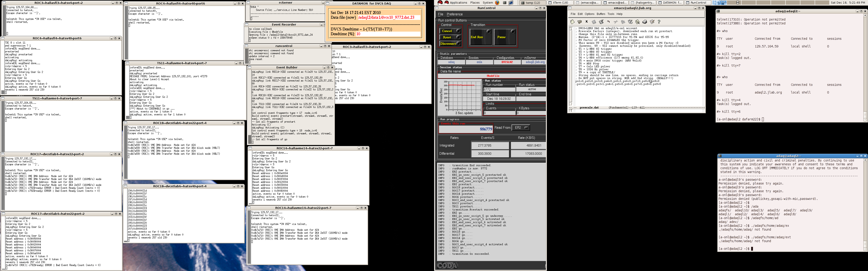This screenshot has height=271, width=868.
Task: Click the Save As icon in emacs toolbar
Action: [601, 22]
